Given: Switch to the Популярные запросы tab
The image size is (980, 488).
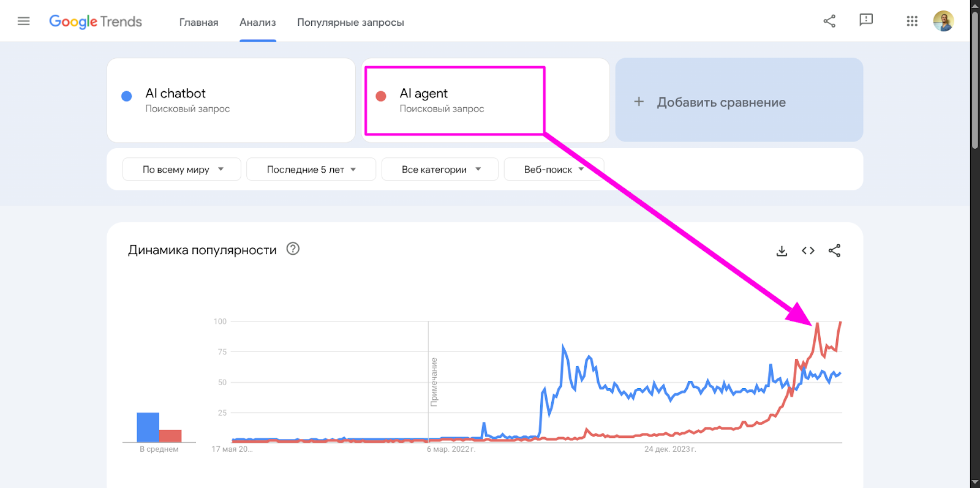Looking at the screenshot, I should tap(350, 22).
